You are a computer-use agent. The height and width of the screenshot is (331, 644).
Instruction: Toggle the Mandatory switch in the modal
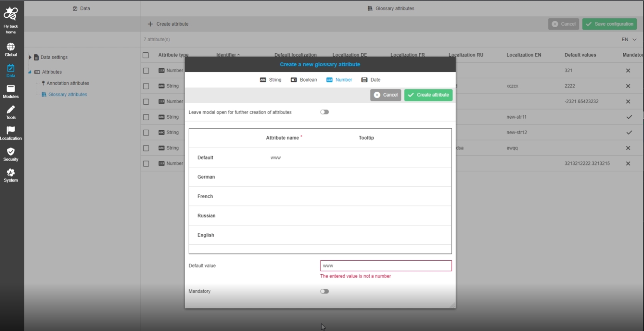pos(325,291)
